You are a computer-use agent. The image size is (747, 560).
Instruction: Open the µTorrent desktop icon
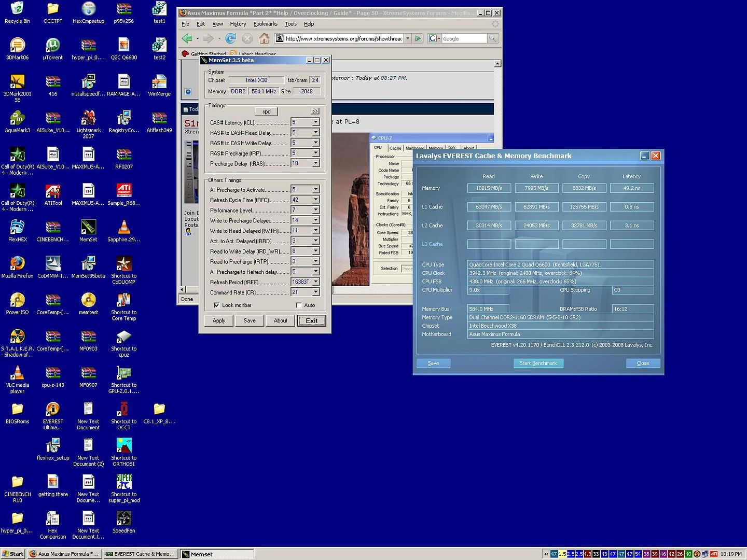pyautogui.click(x=53, y=49)
